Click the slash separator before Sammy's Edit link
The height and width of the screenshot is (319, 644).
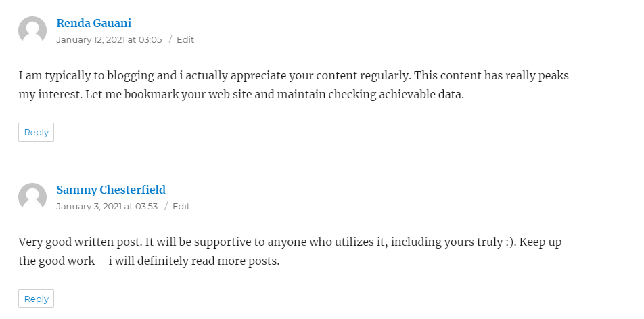166,207
